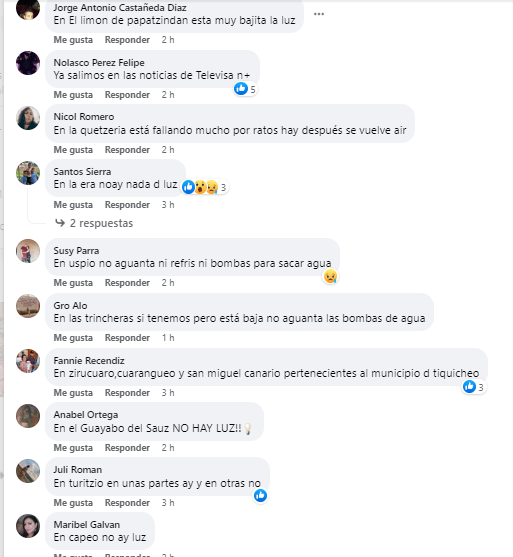513x557 pixels.
Task: Click like reaction count on Nolasco's comment
Action: pyautogui.click(x=245, y=89)
